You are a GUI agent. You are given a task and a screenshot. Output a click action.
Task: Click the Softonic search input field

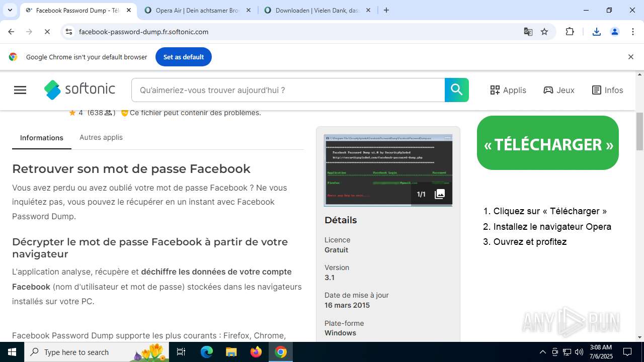288,90
